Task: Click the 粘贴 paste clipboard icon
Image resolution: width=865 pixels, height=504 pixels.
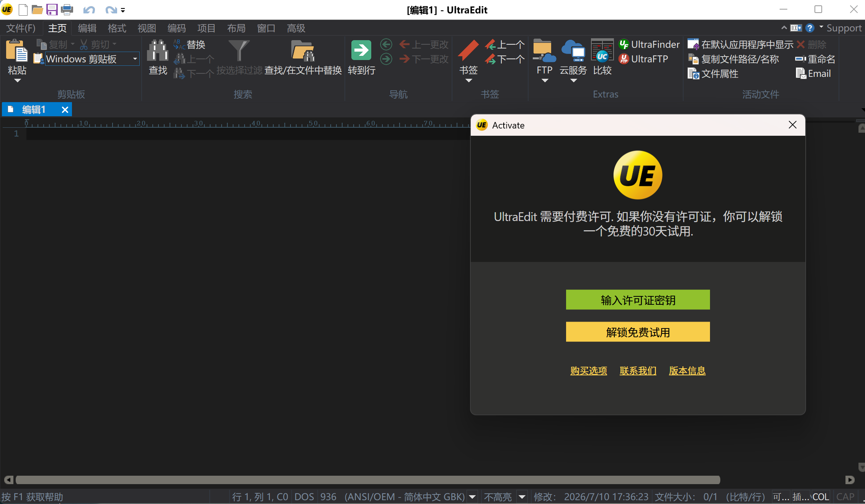Action: 17,51
